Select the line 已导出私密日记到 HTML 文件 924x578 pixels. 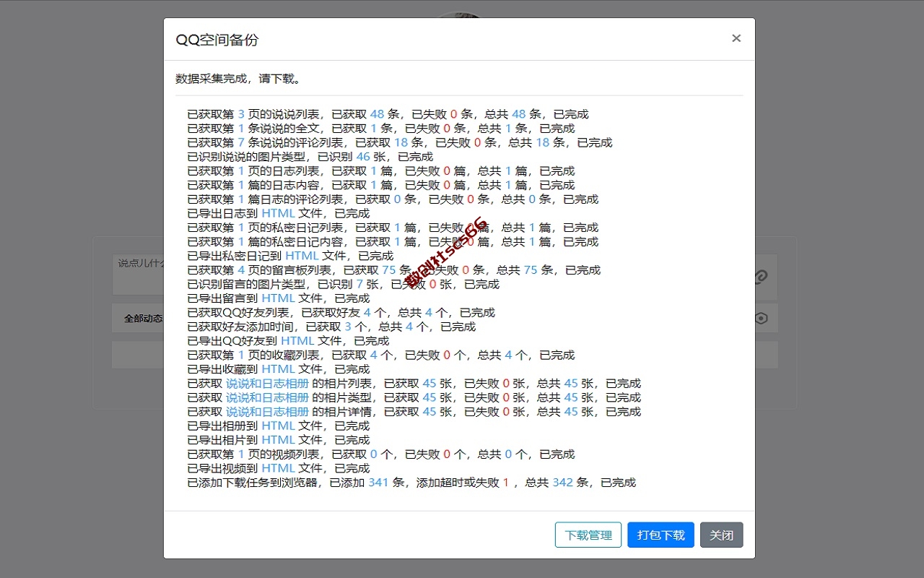coord(290,256)
